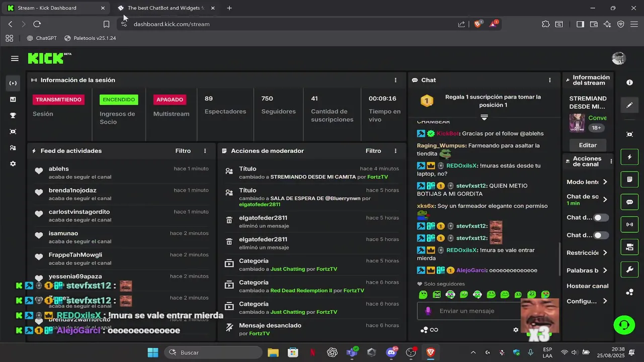Switch to The best ChatBot and Widgets tab
The image size is (644, 362).
tap(166, 8)
